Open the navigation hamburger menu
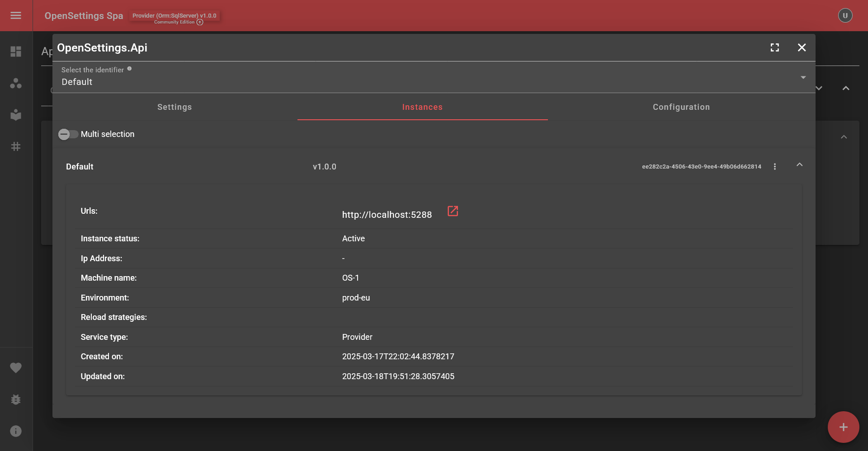 16,15
